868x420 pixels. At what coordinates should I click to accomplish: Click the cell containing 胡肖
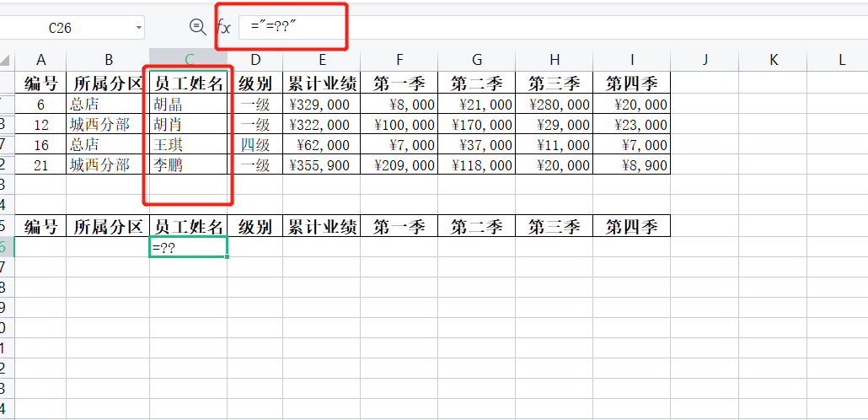[x=189, y=125]
